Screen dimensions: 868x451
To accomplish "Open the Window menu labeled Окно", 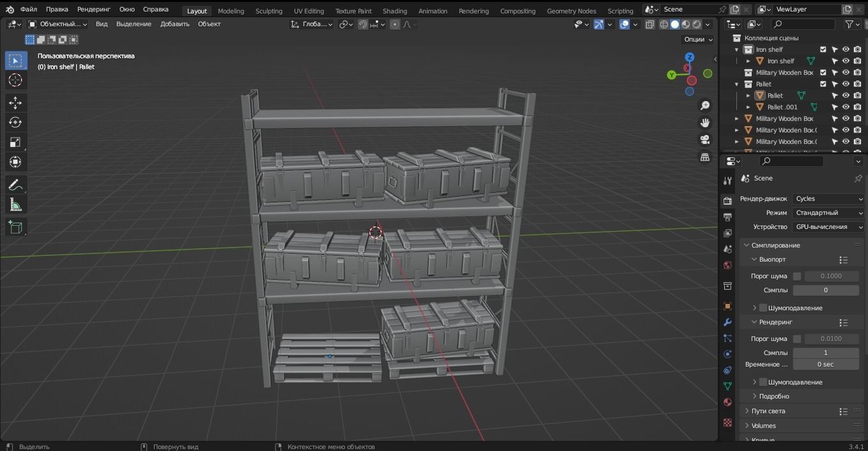I will tap(127, 10).
